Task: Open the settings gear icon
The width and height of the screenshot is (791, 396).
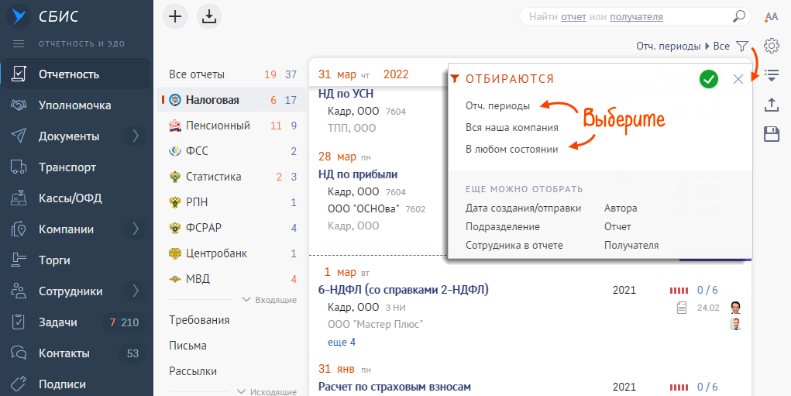Action: (x=771, y=46)
